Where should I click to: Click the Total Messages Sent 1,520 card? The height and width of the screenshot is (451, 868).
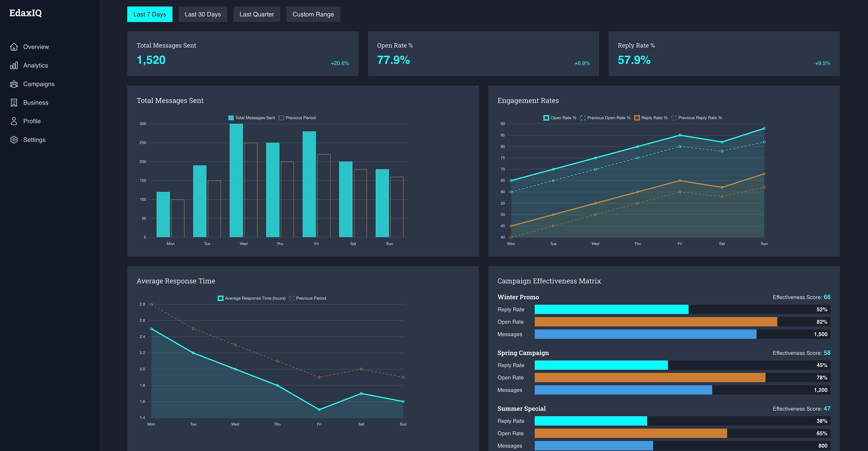pyautogui.click(x=243, y=54)
